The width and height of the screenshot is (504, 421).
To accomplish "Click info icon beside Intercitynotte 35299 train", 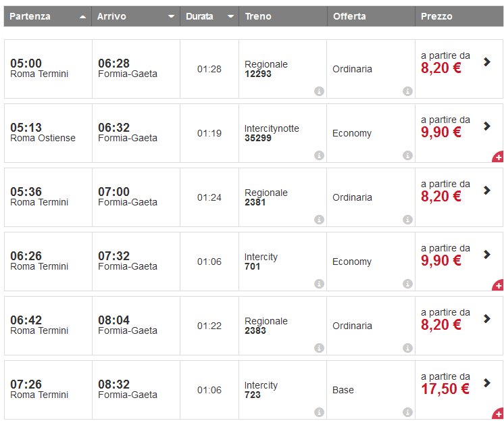I will [319, 155].
